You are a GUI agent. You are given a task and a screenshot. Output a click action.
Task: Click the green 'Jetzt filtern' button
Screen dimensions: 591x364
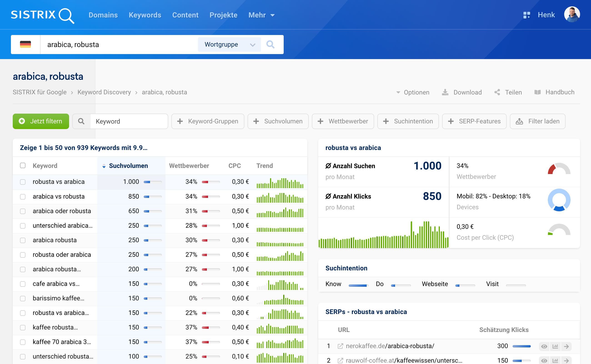click(40, 121)
